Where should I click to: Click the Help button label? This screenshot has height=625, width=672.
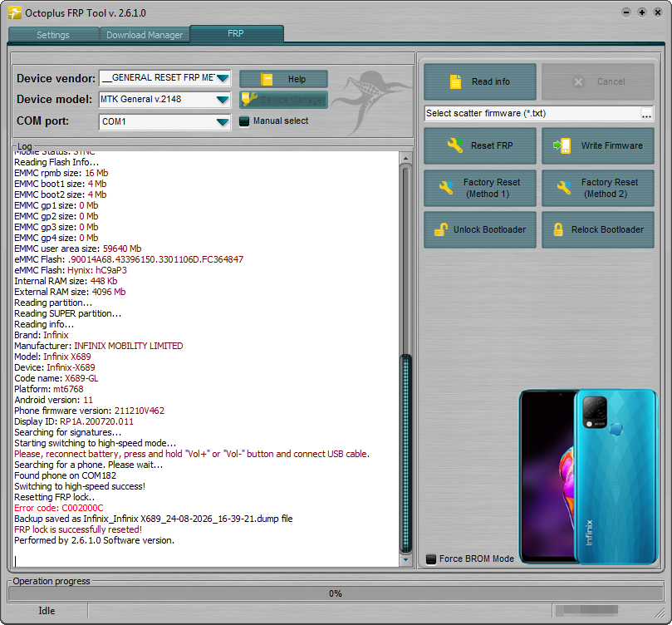(297, 79)
